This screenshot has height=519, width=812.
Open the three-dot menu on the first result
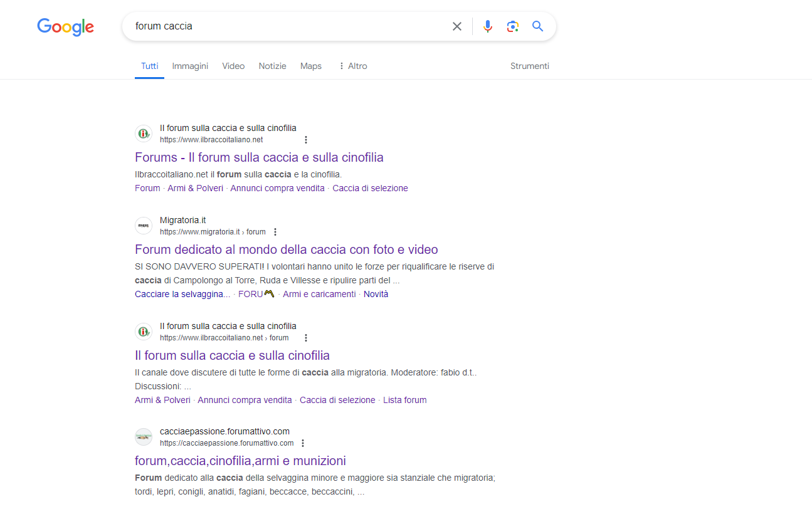click(x=306, y=139)
